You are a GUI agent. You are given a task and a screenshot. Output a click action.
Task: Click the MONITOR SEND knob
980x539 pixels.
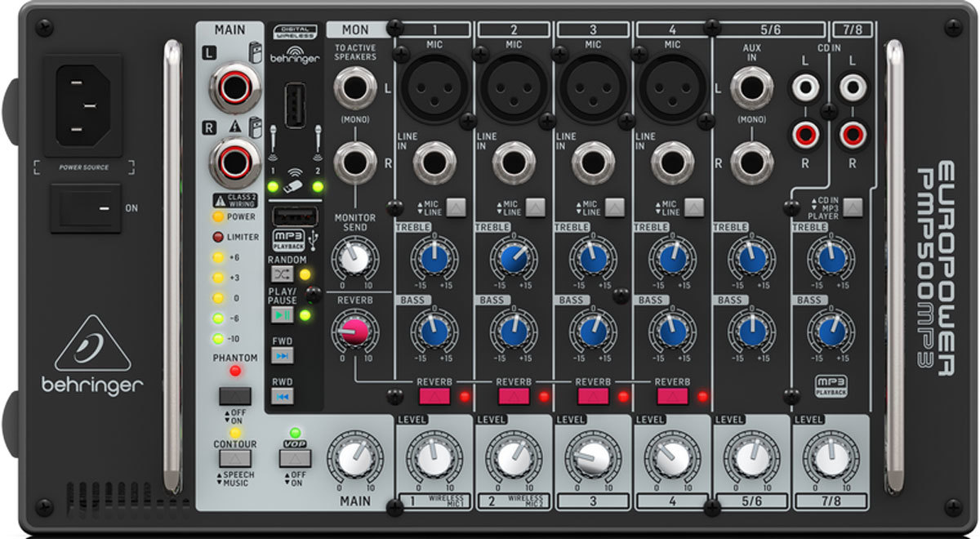(354, 260)
